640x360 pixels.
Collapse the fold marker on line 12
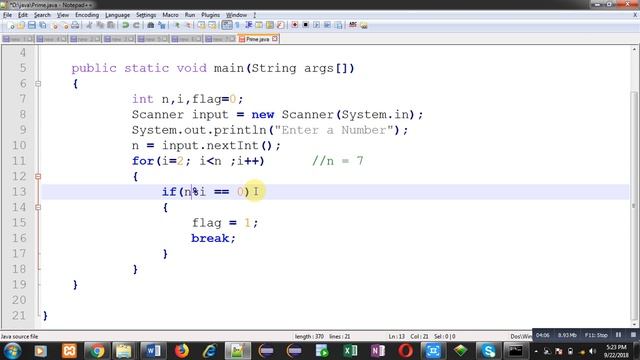[x=38, y=176]
